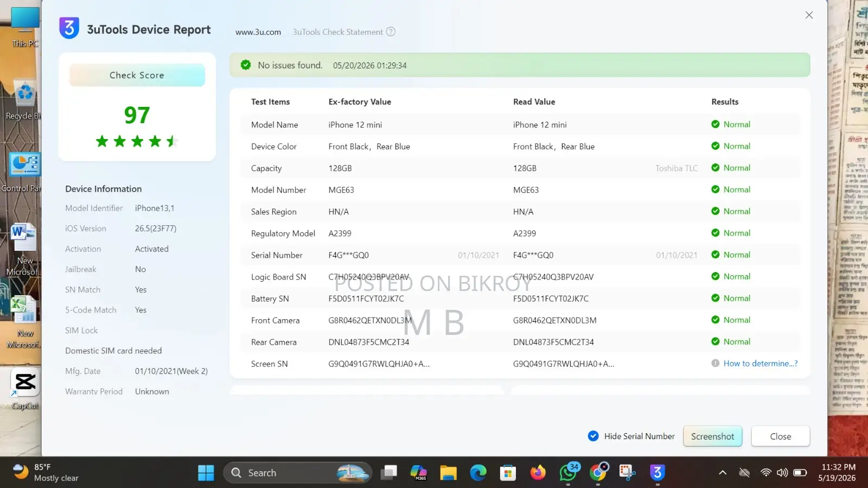The image size is (868, 488).
Task: Click the Model Identifier value iPhone13,1
Action: (x=155, y=208)
